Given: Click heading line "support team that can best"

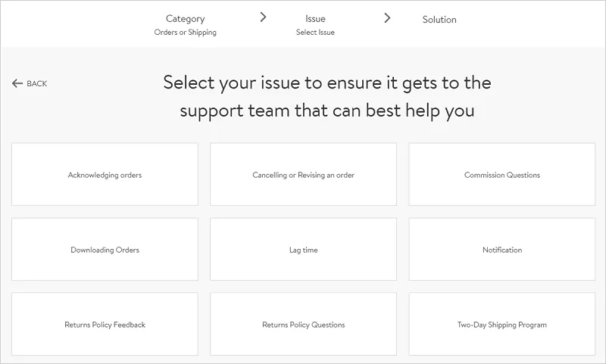Looking at the screenshot, I should tap(326, 110).
